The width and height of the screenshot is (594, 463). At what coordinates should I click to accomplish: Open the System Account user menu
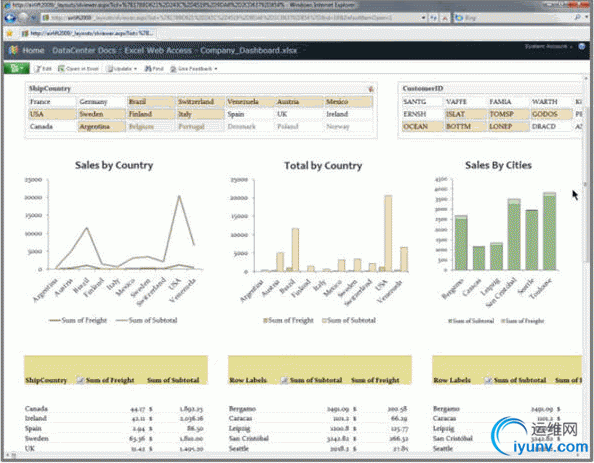[x=548, y=47]
